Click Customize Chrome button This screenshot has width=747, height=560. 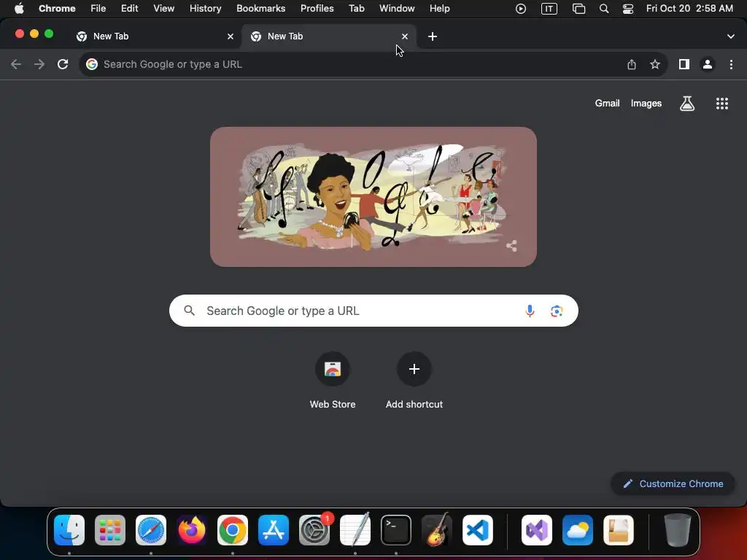click(x=673, y=484)
